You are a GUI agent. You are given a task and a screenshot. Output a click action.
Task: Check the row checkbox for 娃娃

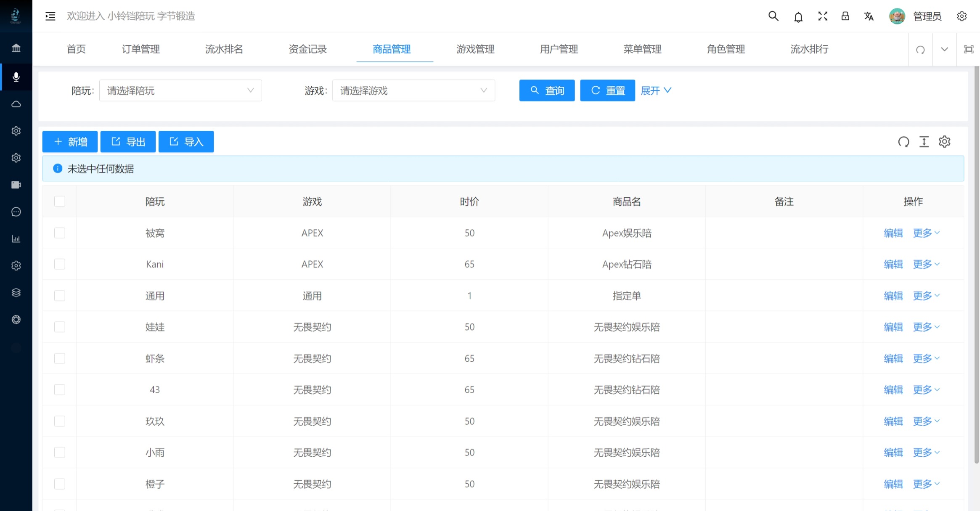[60, 327]
